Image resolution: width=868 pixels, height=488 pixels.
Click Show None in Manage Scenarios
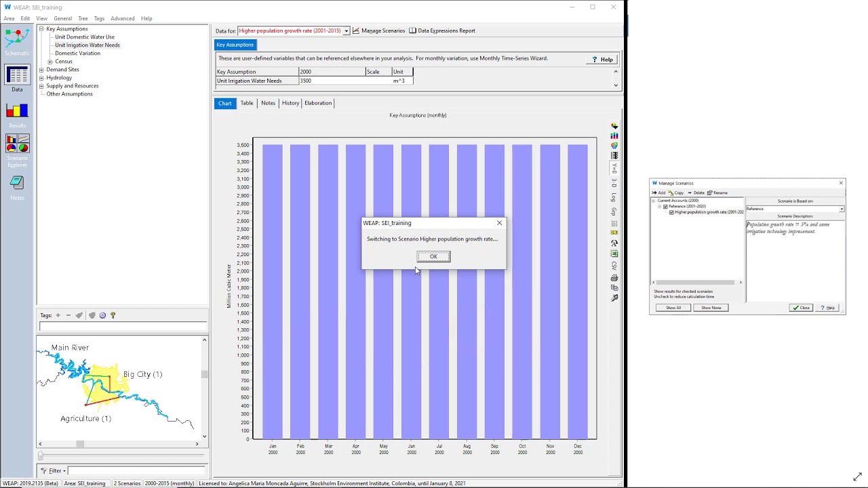click(711, 308)
